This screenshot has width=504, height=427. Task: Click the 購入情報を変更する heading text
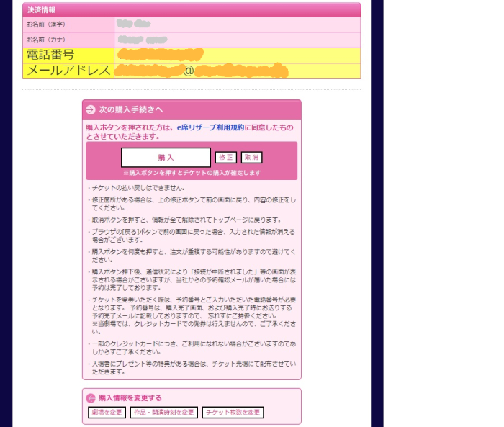(130, 397)
